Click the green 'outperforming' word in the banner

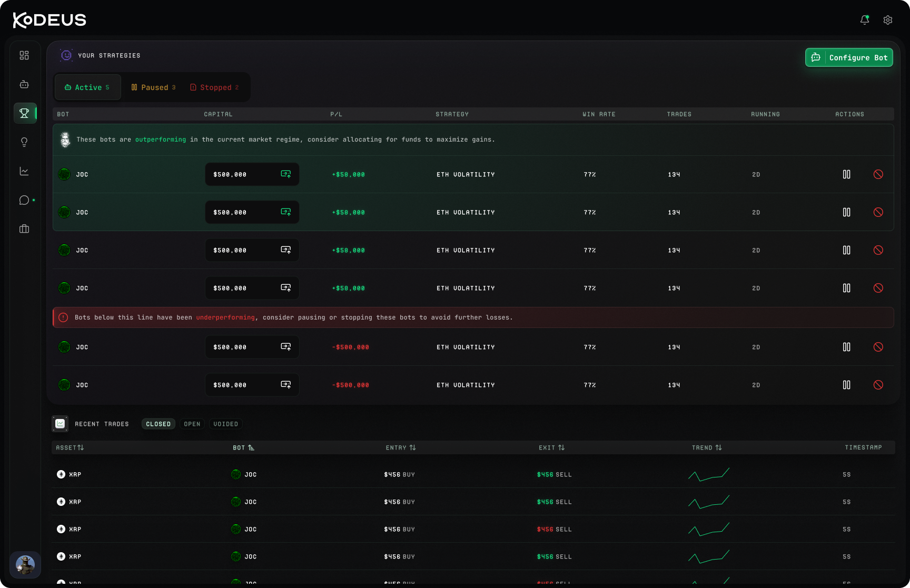(x=161, y=139)
